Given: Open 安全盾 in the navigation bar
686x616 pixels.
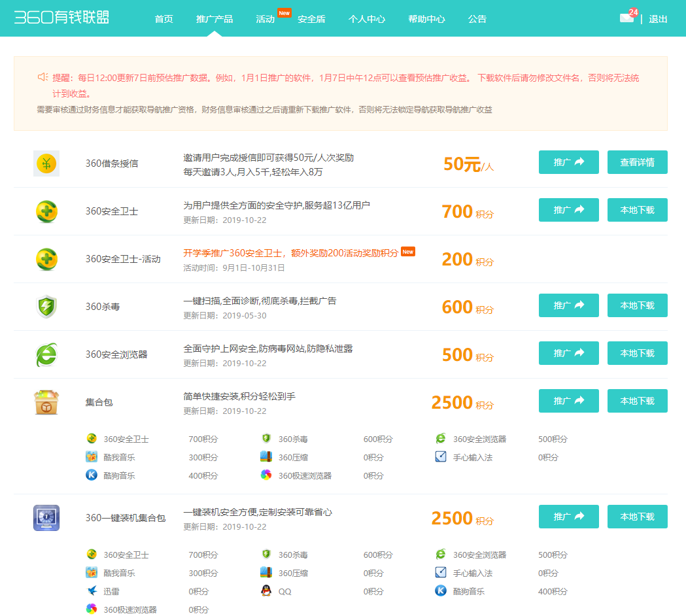Looking at the screenshot, I should coord(311,19).
